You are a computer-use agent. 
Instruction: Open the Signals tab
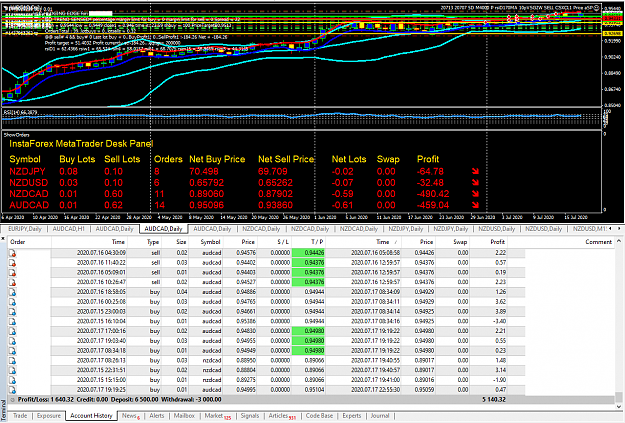(250, 415)
